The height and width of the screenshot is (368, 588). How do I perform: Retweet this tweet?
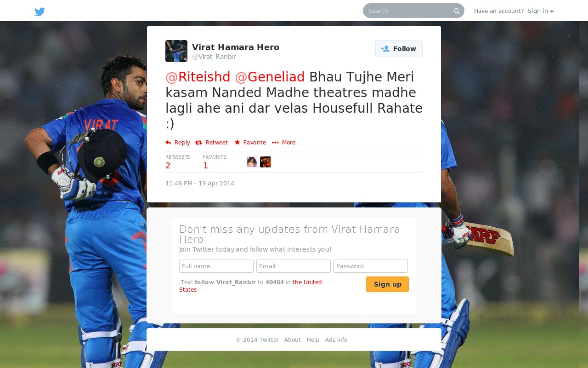pos(211,143)
